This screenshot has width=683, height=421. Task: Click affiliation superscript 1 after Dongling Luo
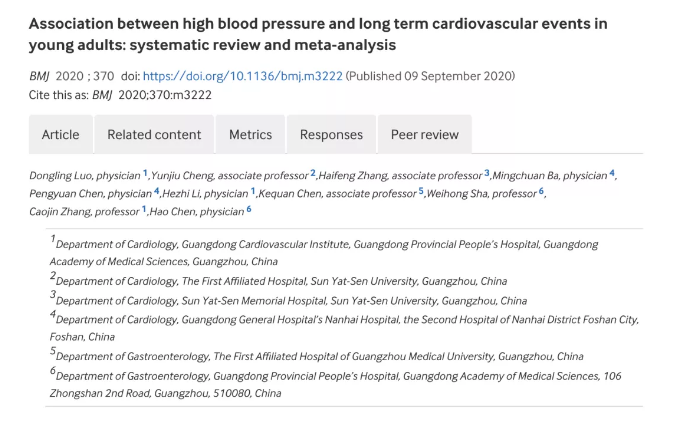click(145, 173)
